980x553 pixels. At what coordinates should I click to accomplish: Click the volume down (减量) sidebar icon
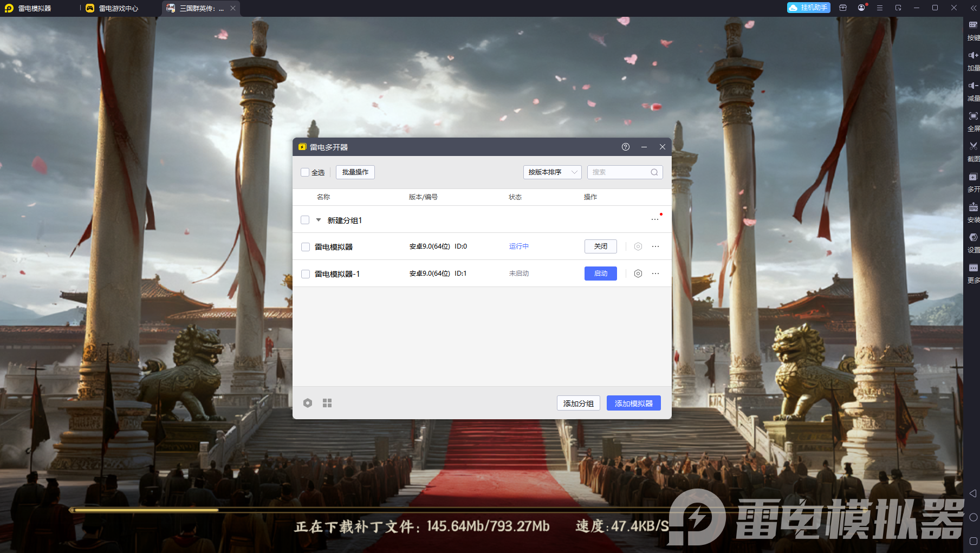pyautogui.click(x=973, y=86)
